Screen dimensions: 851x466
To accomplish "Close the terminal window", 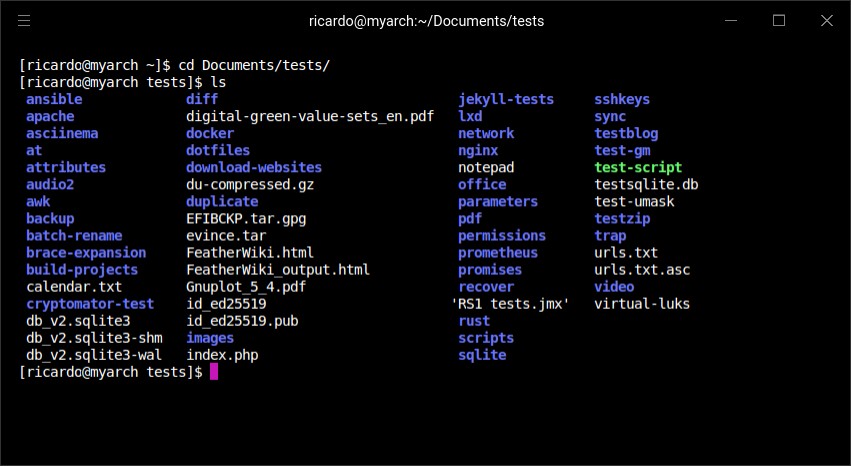I will pos(827,21).
